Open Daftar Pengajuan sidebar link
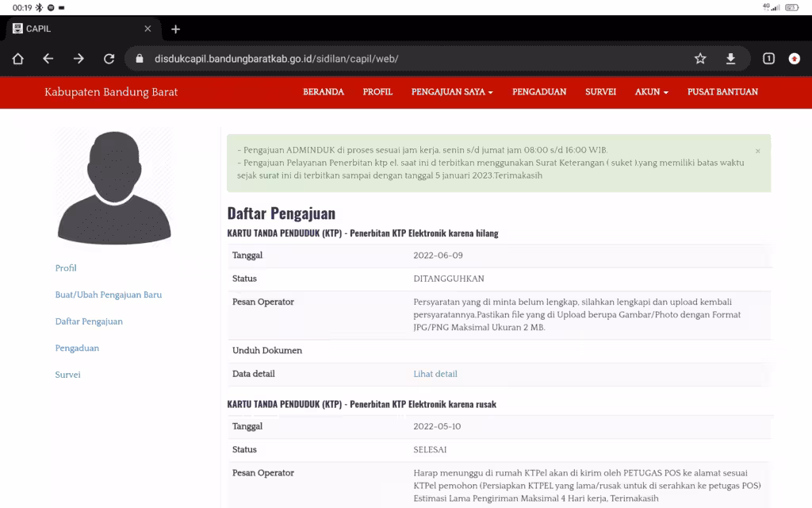This screenshot has width=812, height=508. (89, 321)
